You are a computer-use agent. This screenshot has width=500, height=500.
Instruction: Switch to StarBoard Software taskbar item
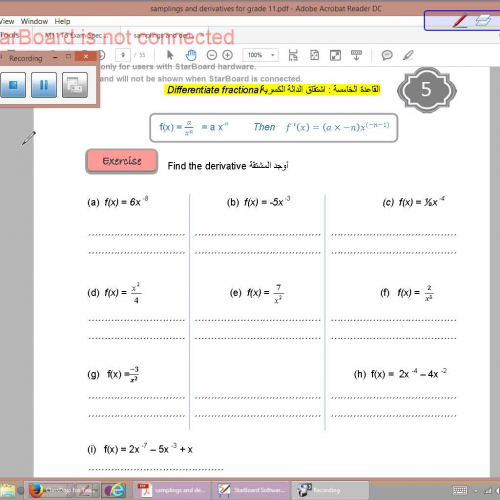[x=251, y=490]
